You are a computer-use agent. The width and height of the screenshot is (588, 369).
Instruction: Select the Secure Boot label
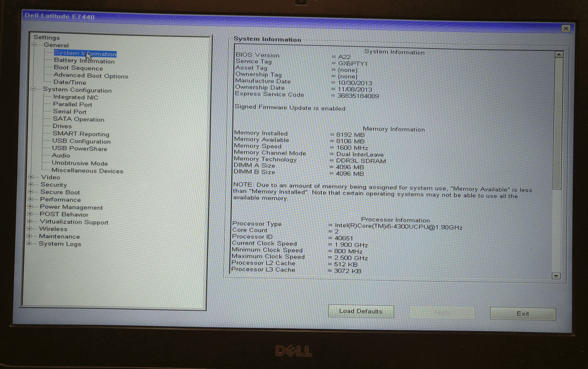tap(60, 192)
